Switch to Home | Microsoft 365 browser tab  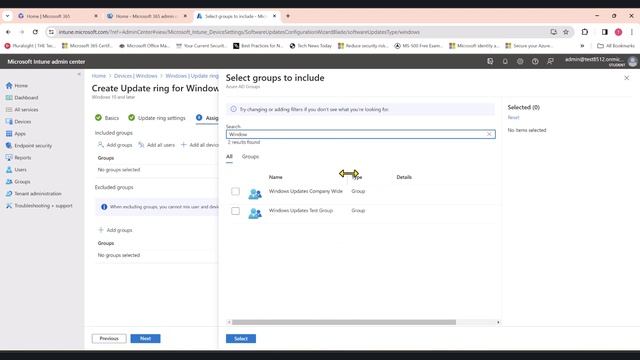tap(49, 16)
